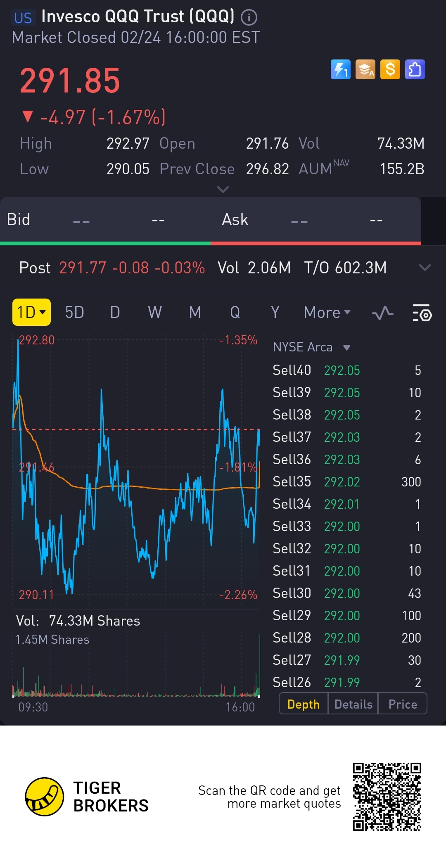Expand the More timeframes dropdown

point(327,313)
